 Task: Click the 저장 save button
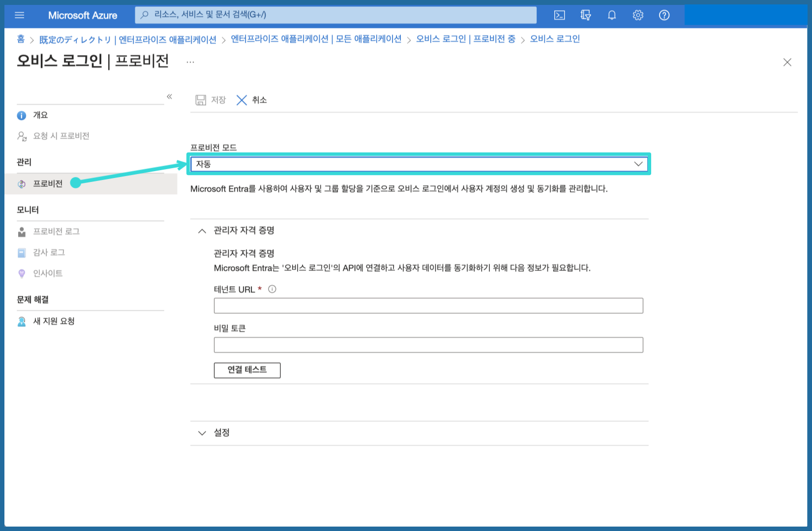click(x=211, y=100)
